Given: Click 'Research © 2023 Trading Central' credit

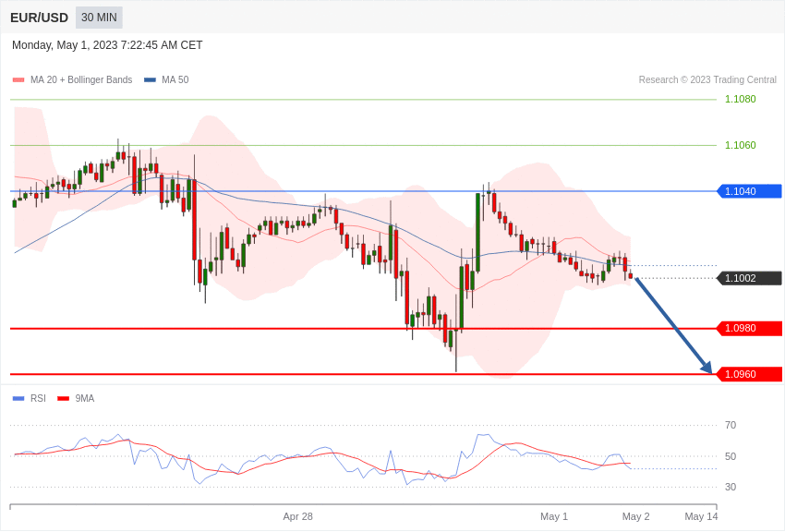Looking at the screenshot, I should pyautogui.click(x=707, y=79).
